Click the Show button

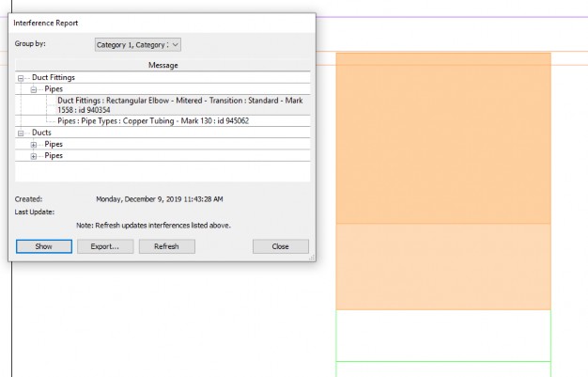point(44,246)
